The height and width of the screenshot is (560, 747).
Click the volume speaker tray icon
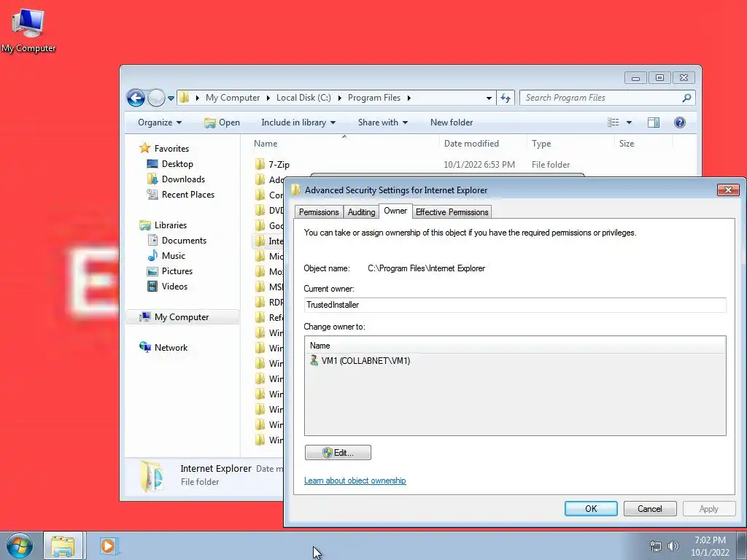[673, 546]
